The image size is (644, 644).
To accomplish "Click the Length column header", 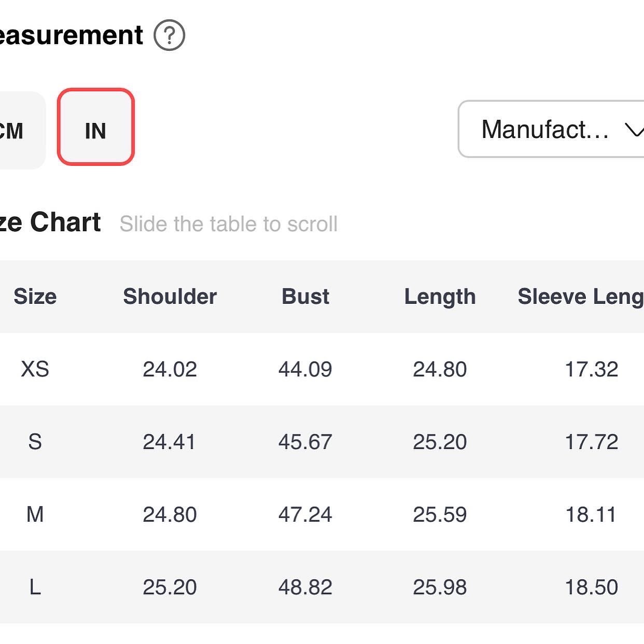I will (440, 297).
